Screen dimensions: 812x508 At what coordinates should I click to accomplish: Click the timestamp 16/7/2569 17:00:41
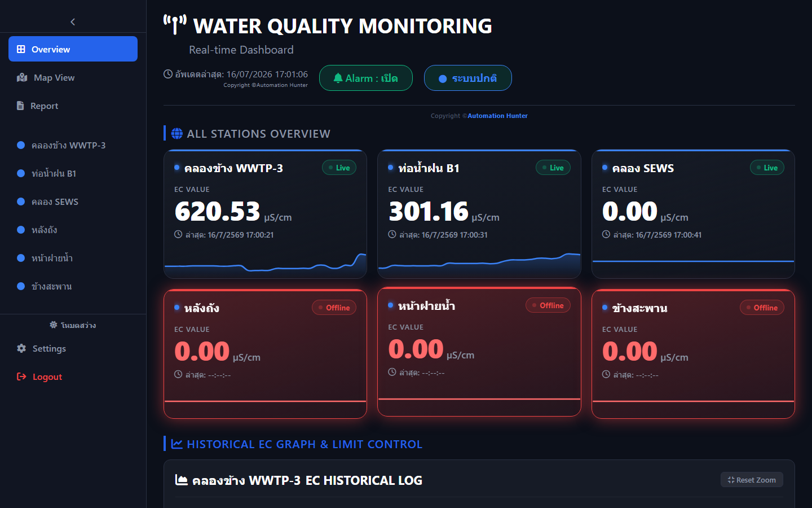pos(669,235)
